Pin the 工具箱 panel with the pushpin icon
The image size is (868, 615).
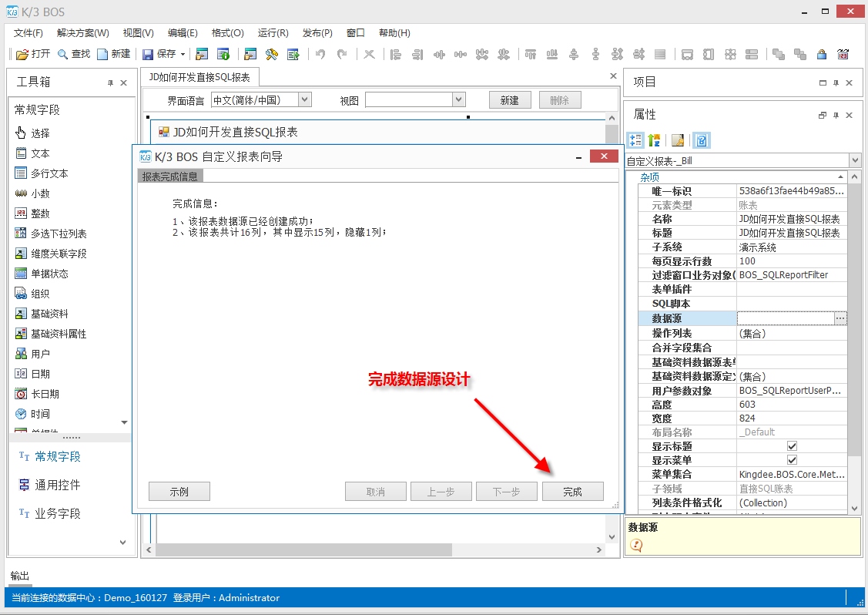click(110, 82)
